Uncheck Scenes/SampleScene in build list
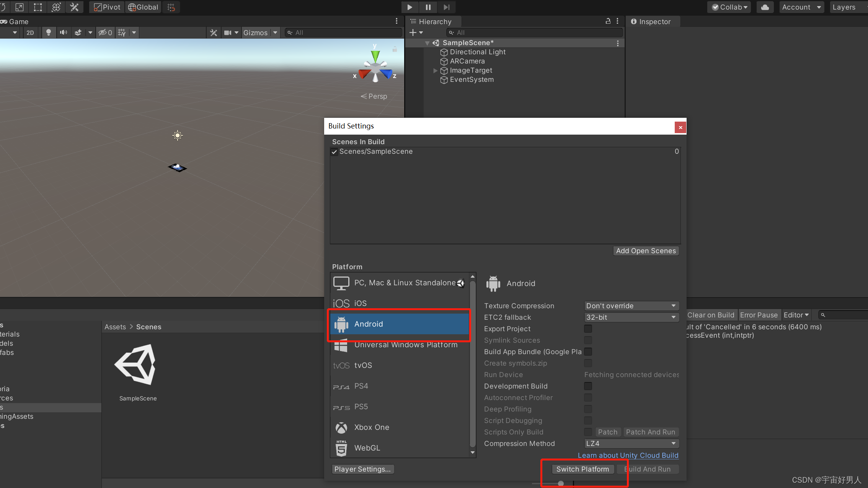 pos(334,152)
